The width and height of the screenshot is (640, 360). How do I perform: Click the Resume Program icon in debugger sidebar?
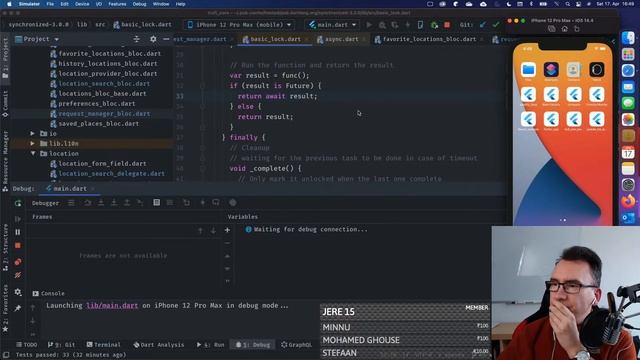(x=18, y=219)
